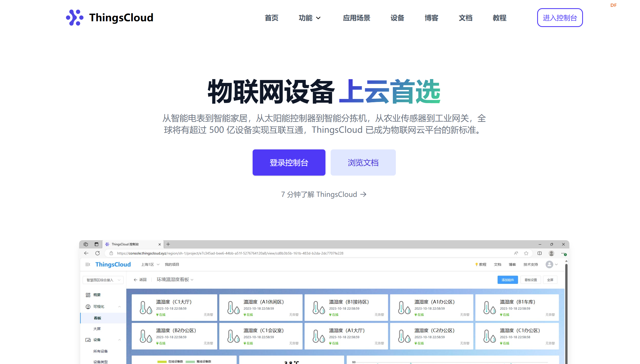Open a new browser tab with the plus icon
640x364 pixels.
point(168,244)
